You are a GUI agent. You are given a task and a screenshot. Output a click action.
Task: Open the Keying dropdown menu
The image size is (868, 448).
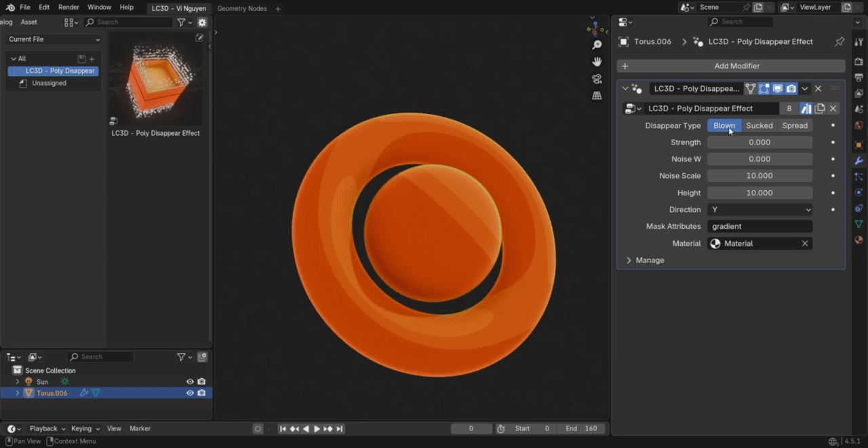(x=85, y=429)
